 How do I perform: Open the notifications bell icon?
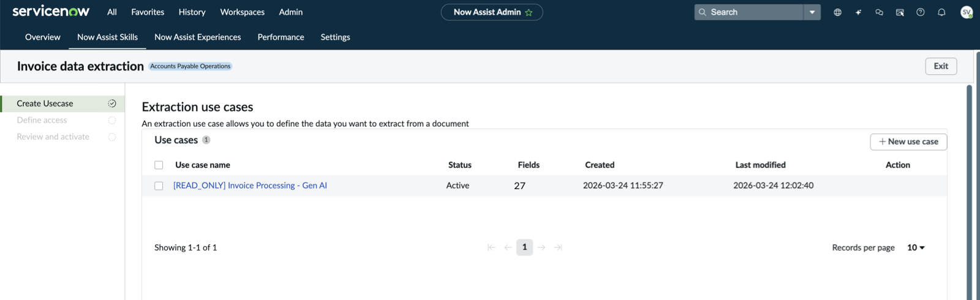(x=941, y=12)
